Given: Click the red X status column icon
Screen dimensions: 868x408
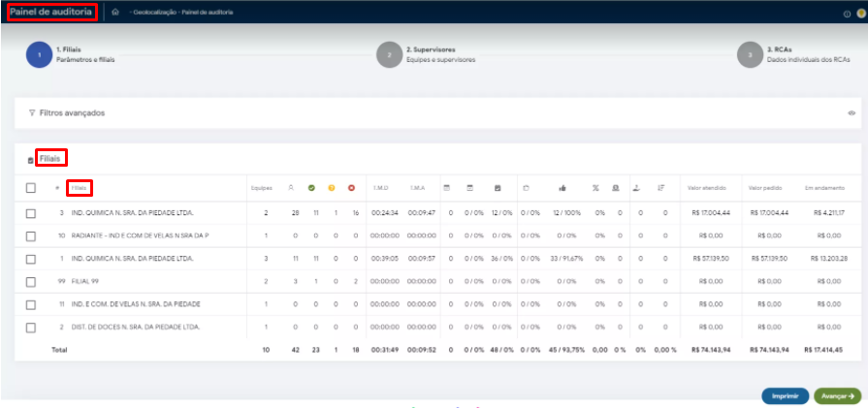Looking at the screenshot, I should pyautogui.click(x=352, y=187).
